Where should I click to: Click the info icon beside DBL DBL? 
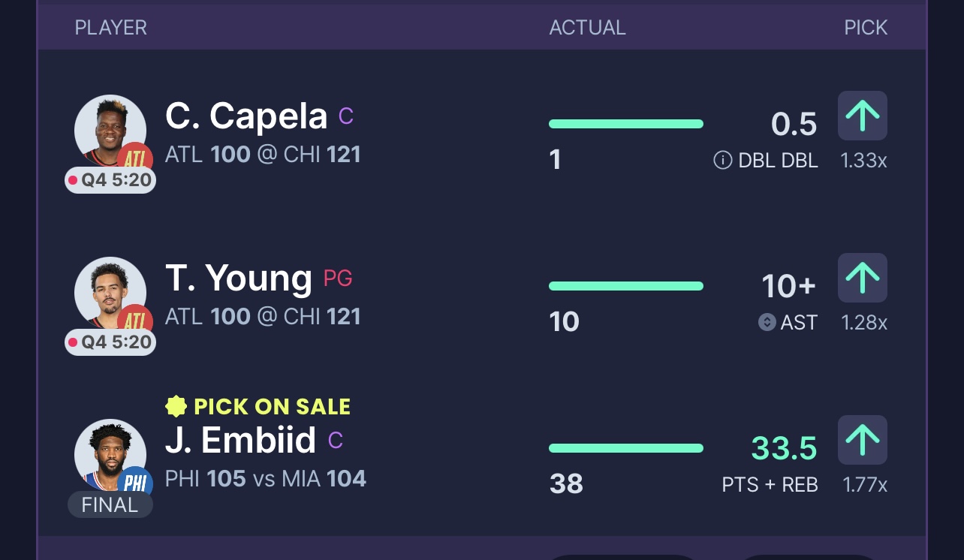point(722,160)
